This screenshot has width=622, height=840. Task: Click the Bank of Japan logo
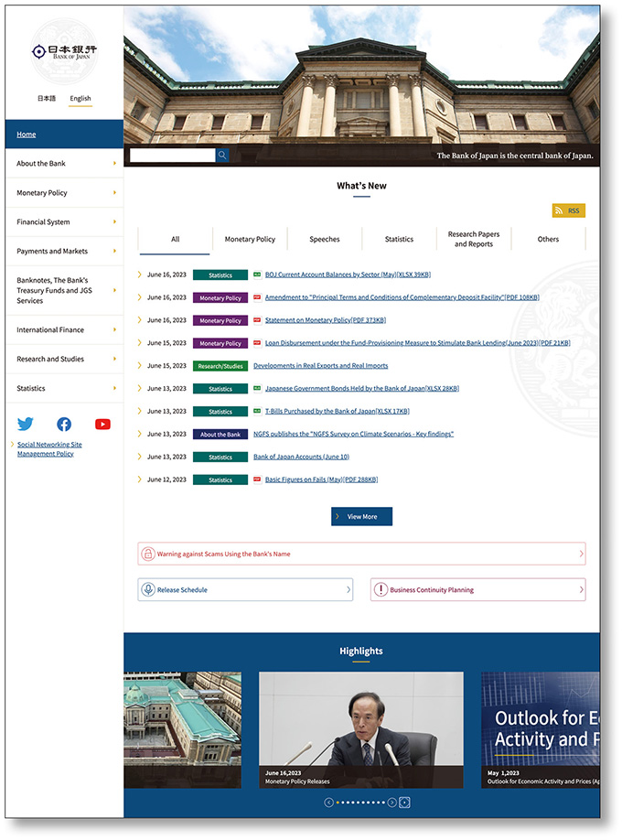tap(64, 51)
